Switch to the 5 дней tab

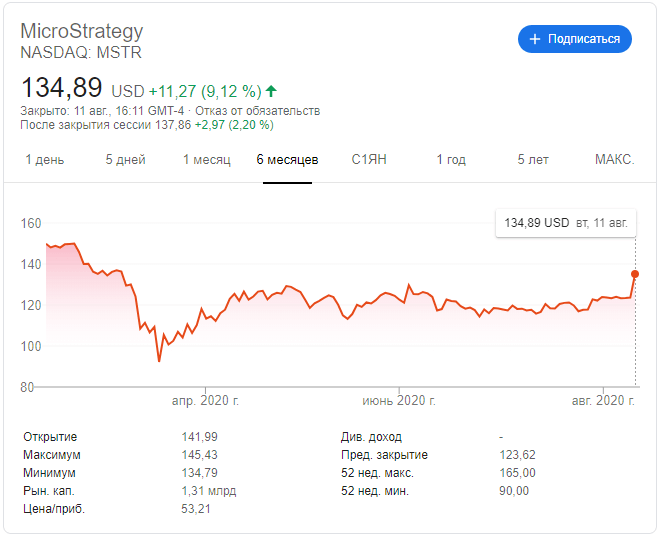pos(126,160)
